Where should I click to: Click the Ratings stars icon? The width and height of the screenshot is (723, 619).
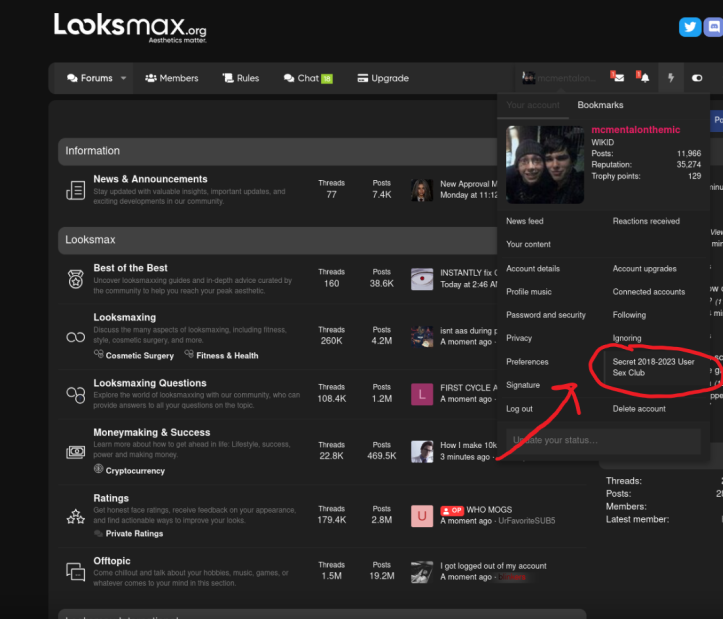tap(76, 516)
